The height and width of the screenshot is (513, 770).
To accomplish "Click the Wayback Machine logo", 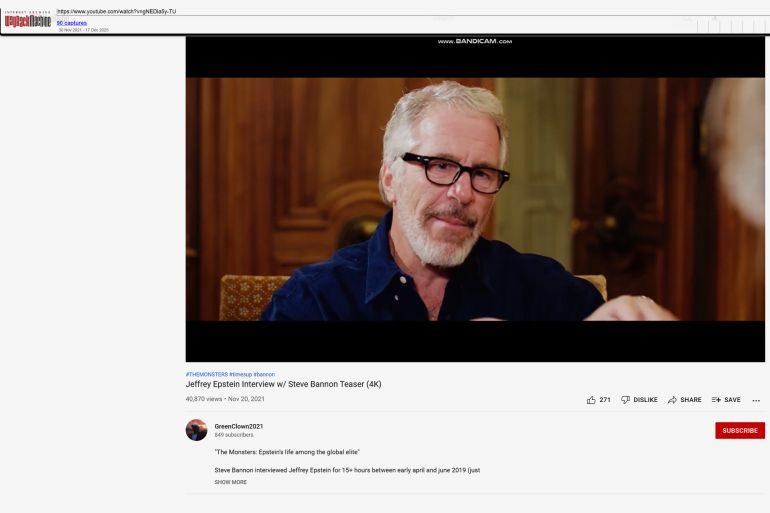I will pyautogui.click(x=28, y=20).
